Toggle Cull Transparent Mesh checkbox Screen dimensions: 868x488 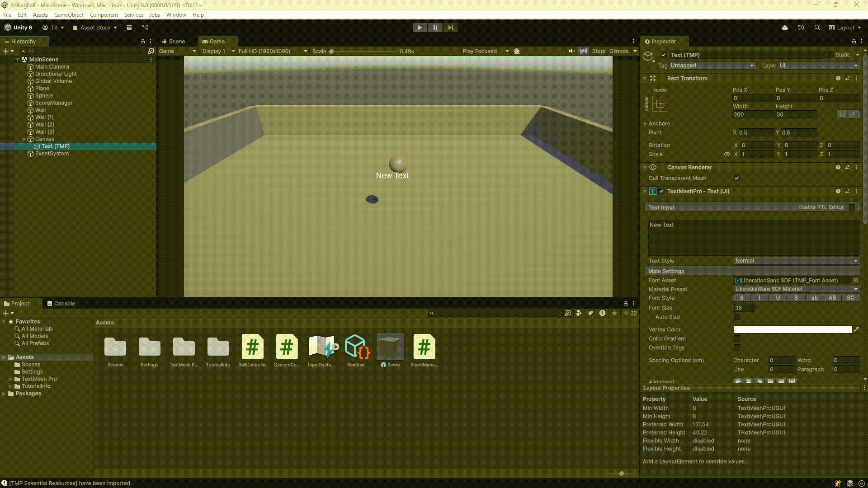pos(737,178)
